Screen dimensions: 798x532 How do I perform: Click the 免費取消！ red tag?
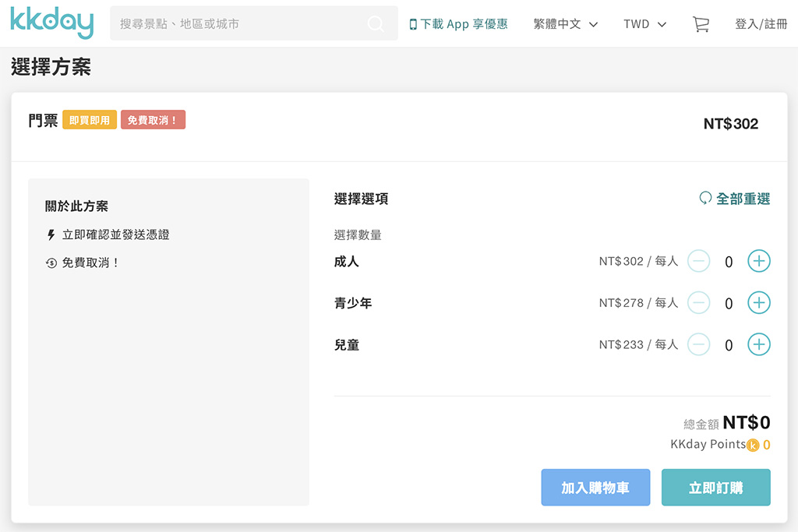coord(154,120)
